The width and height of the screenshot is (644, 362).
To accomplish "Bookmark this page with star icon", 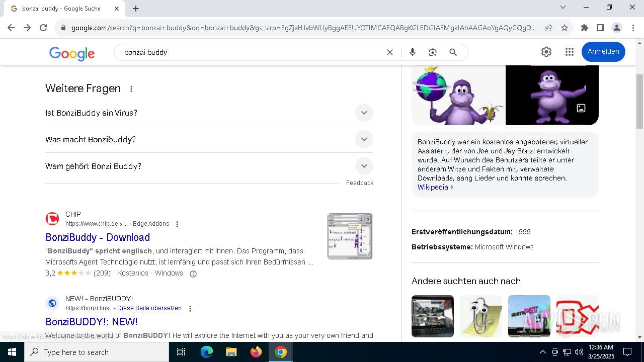I will click(x=565, y=28).
